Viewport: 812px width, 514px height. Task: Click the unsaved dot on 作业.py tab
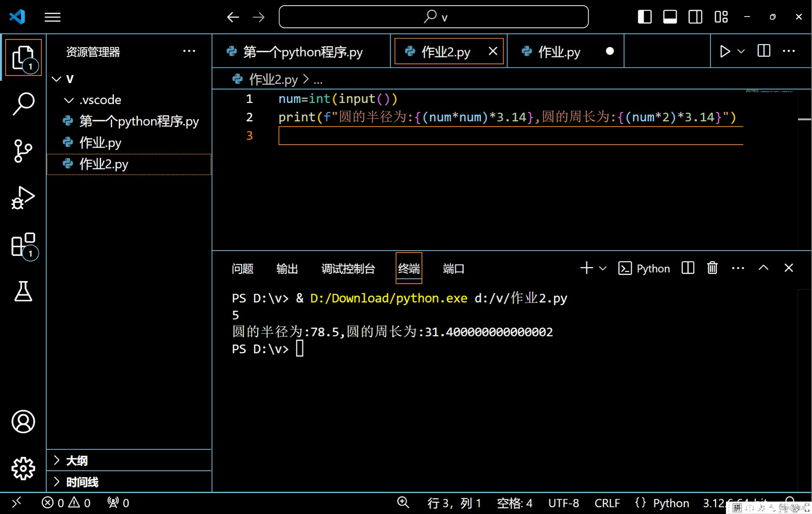tap(610, 51)
